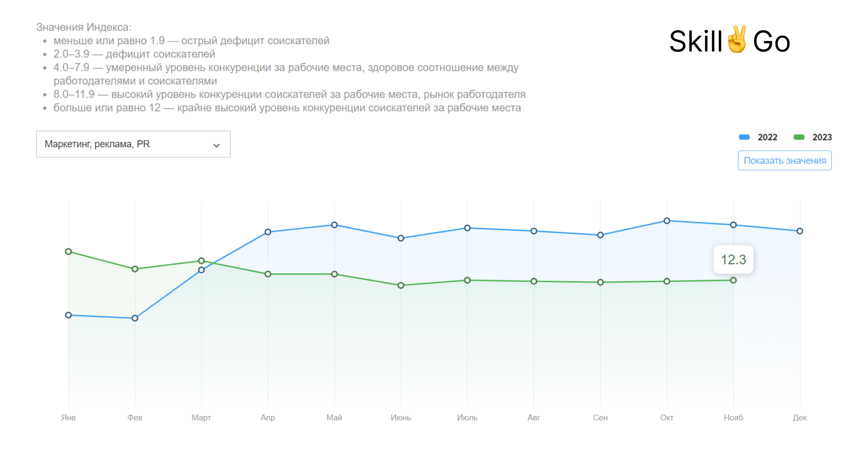Toggle the 2023 legend series

[x=821, y=137]
